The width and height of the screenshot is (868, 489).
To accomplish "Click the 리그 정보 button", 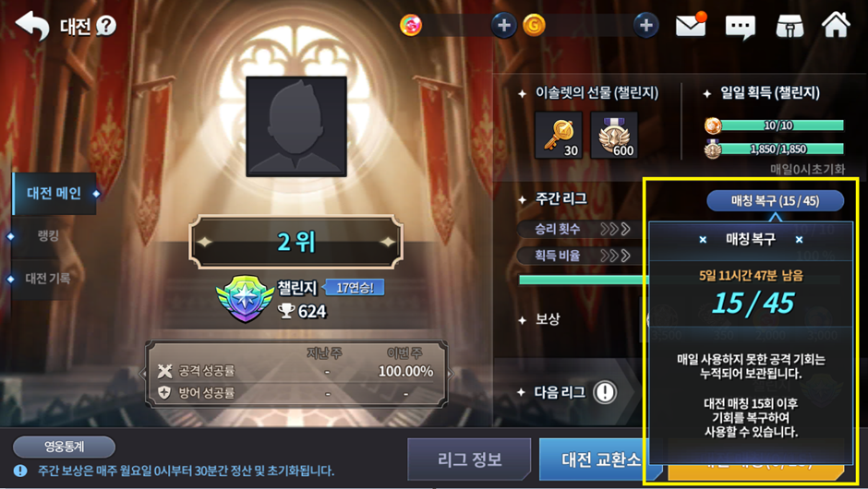I will point(469,459).
